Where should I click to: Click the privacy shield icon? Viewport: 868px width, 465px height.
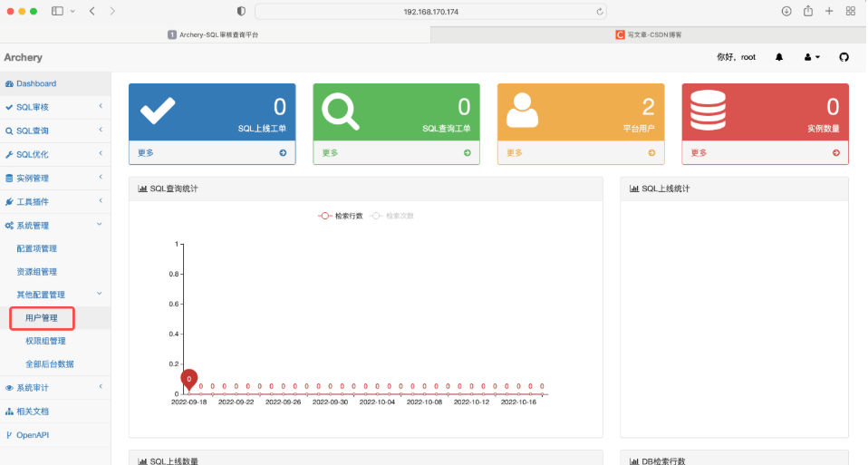241,11
